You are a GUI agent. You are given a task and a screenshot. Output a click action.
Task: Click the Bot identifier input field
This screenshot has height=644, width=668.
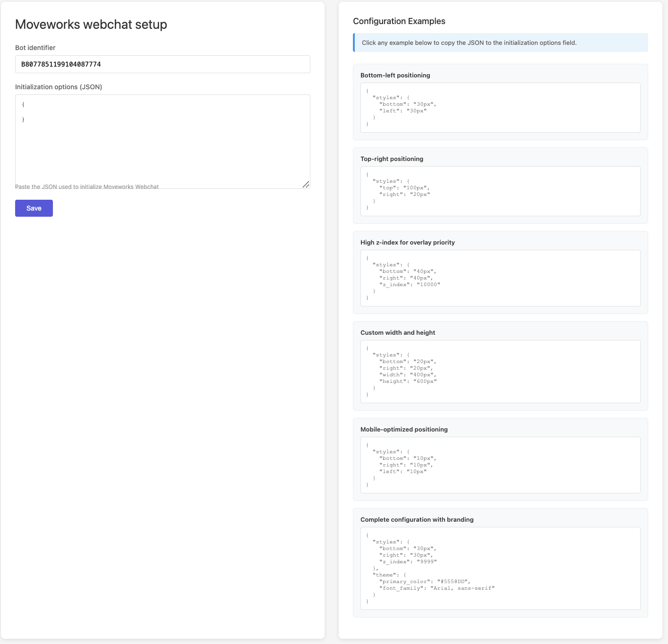163,64
